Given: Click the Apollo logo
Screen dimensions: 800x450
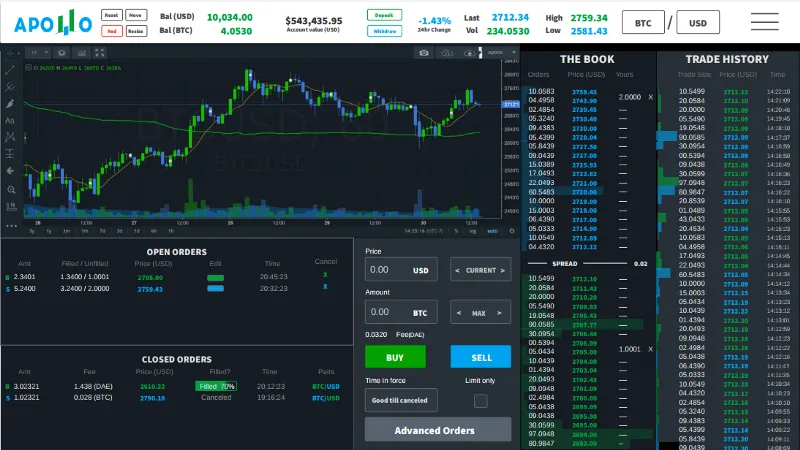Looking at the screenshot, I should pyautogui.click(x=53, y=23).
